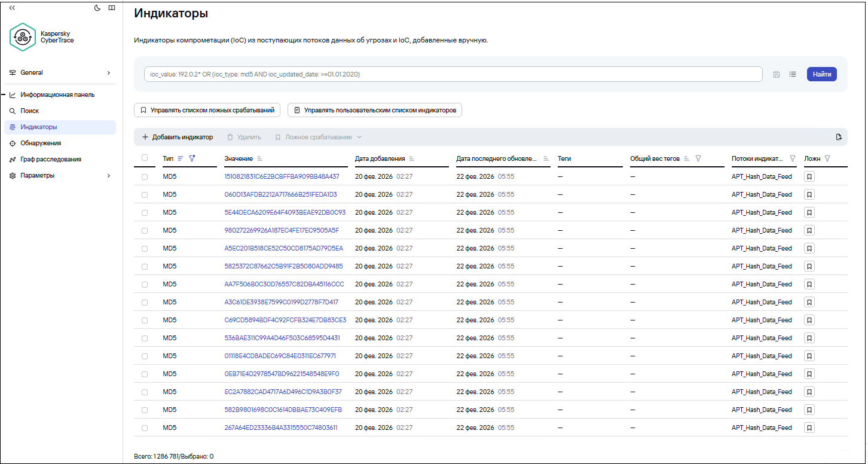Open the documentation book icon
The width and height of the screenshot is (868, 464).
click(x=112, y=8)
